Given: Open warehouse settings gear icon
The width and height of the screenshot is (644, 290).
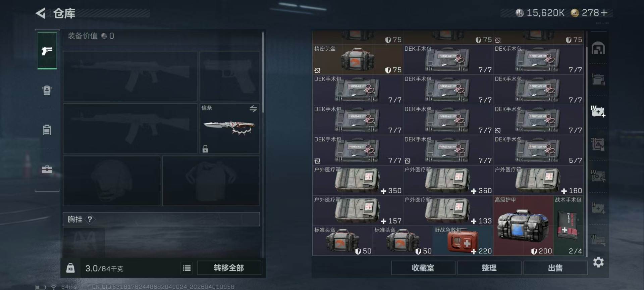Looking at the screenshot, I should click(598, 262).
